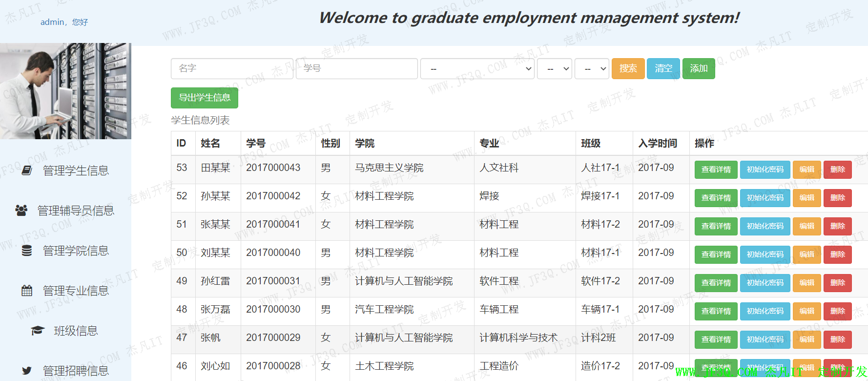
Task: Click the calendar icon beside 管理专业信息
Action: (x=27, y=291)
